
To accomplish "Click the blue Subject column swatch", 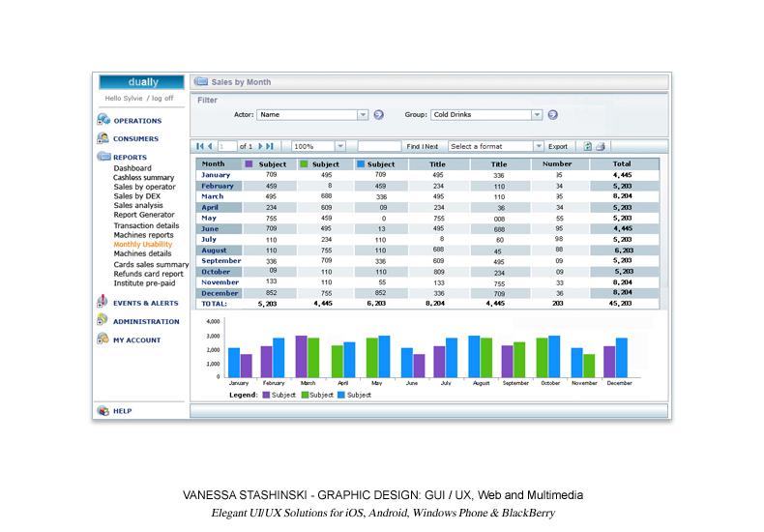I will tap(361, 163).
